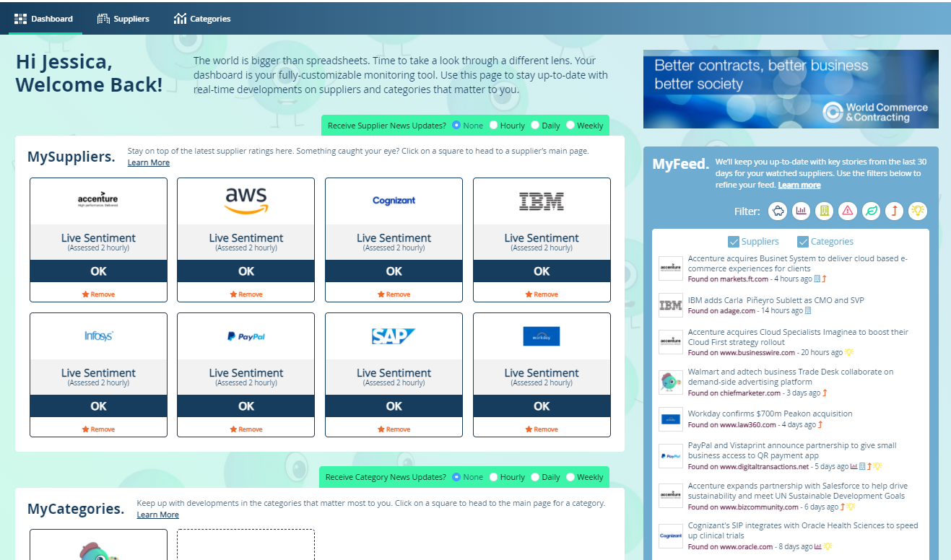
Task: Click the AWS logo tile
Action: pos(246,201)
